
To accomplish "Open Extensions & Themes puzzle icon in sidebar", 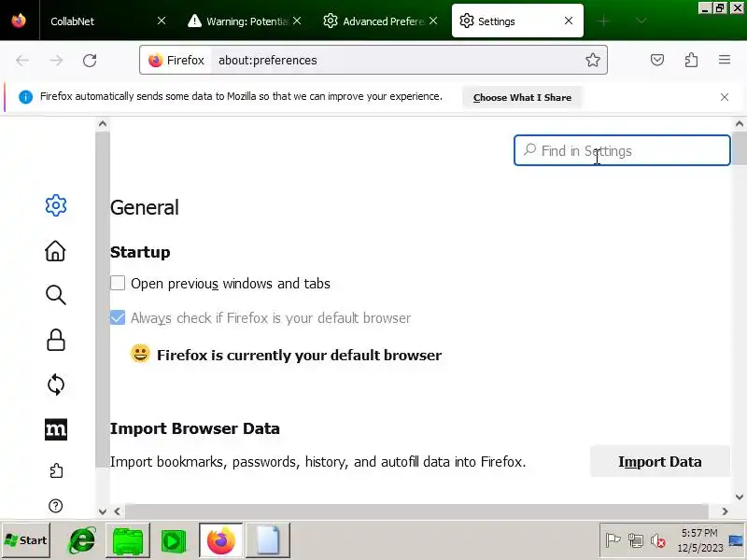I will 56,470.
